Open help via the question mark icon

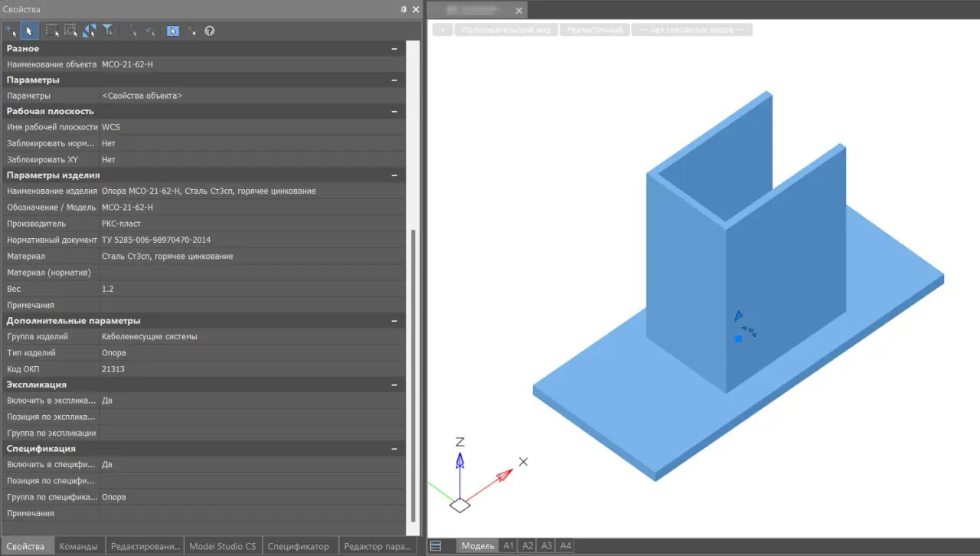(x=209, y=31)
